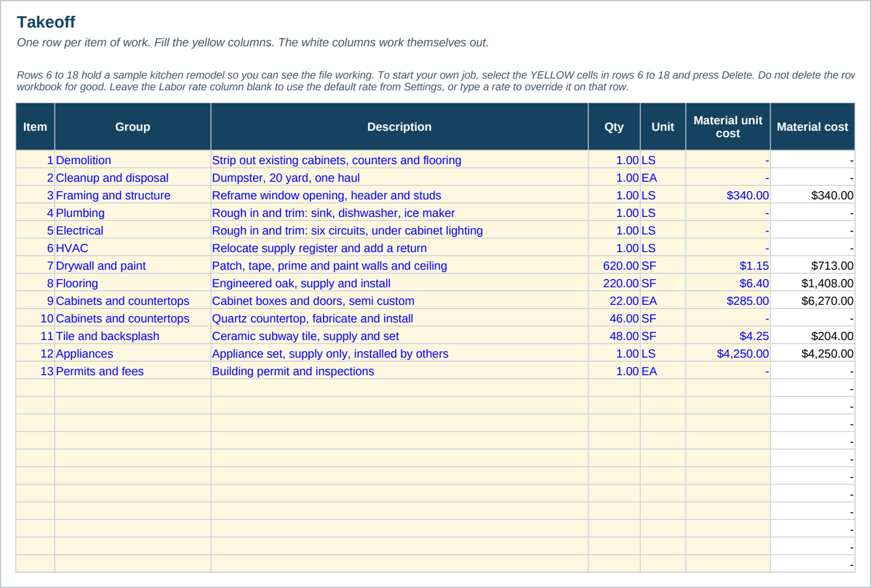Select the 620.00 quantity cell
The image size is (871, 588).
[614, 266]
